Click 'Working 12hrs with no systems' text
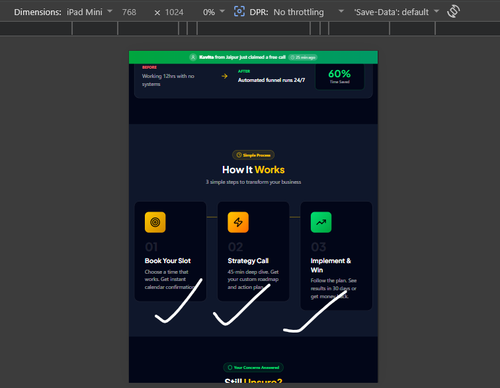This screenshot has width=500, height=388. coord(168,80)
